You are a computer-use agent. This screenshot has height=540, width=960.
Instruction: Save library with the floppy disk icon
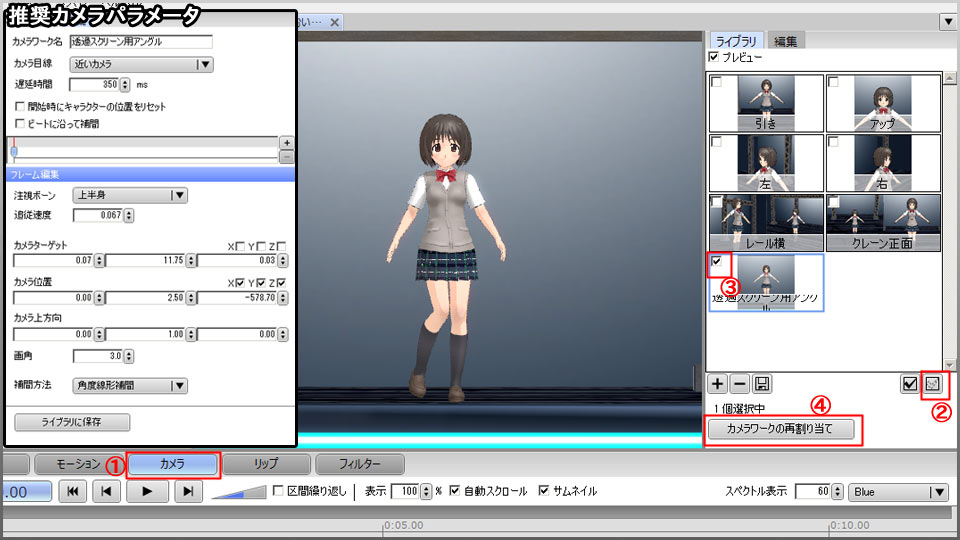click(762, 384)
